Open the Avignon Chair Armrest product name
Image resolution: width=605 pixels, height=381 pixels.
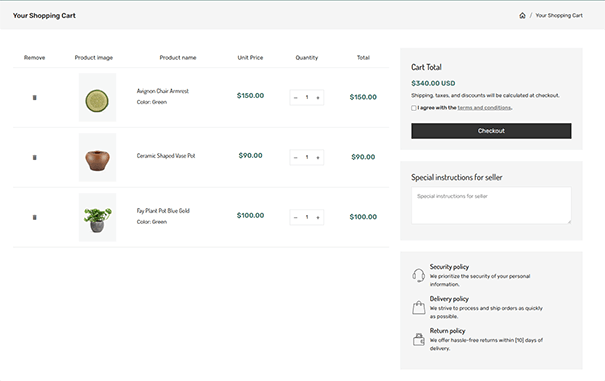163,91
